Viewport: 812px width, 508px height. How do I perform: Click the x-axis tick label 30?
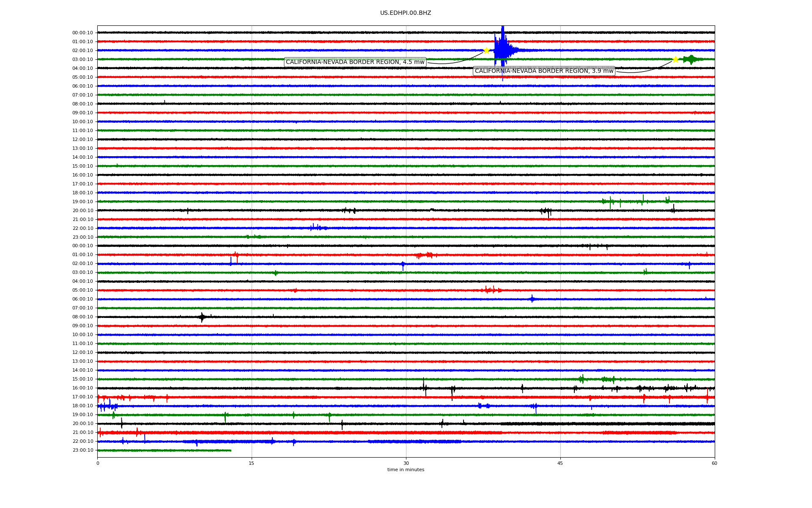coord(406,463)
